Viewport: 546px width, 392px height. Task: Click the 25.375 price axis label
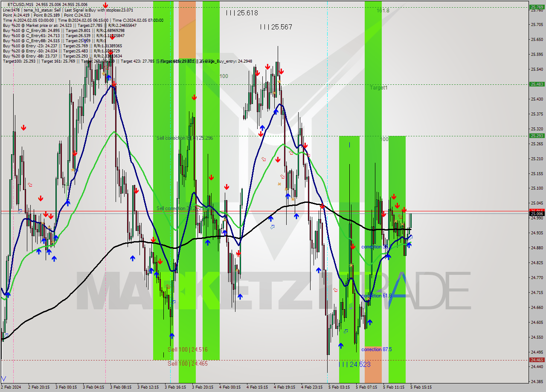coord(536,114)
